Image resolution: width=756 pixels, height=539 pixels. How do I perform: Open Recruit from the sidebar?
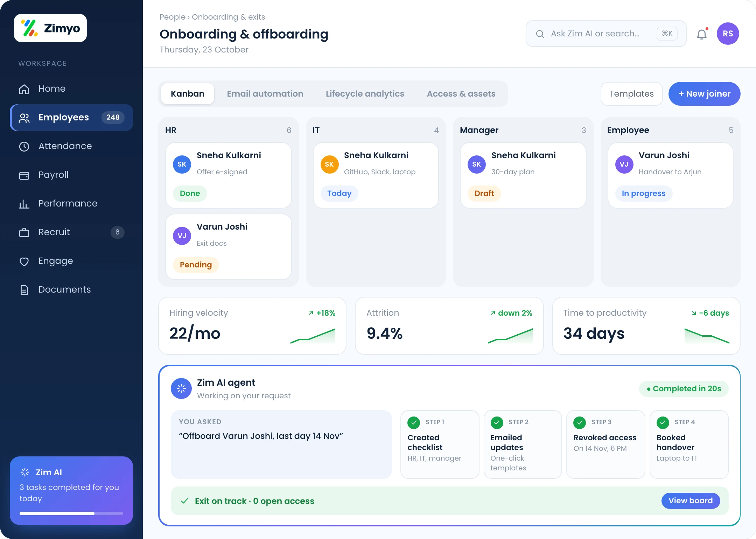click(x=71, y=232)
